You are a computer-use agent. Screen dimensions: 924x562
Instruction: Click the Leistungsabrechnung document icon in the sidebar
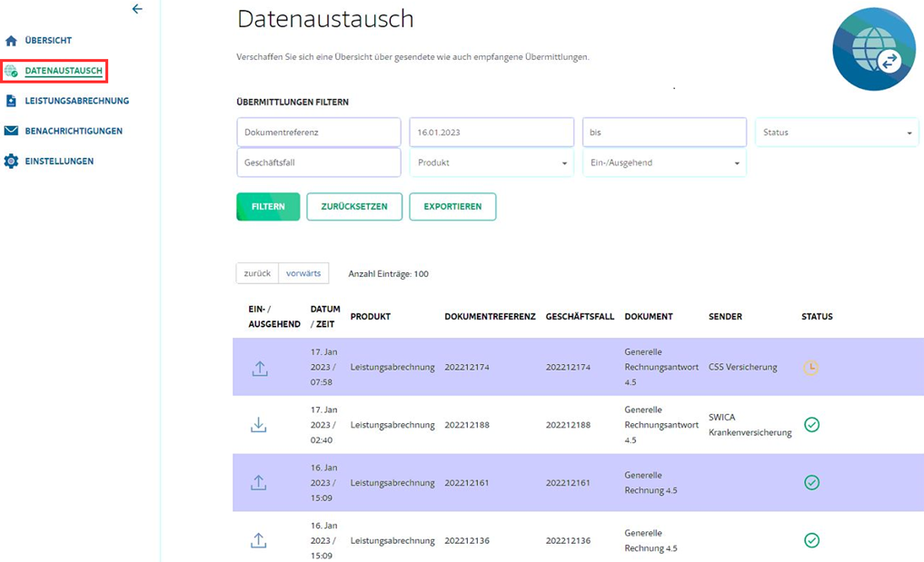pos(11,101)
